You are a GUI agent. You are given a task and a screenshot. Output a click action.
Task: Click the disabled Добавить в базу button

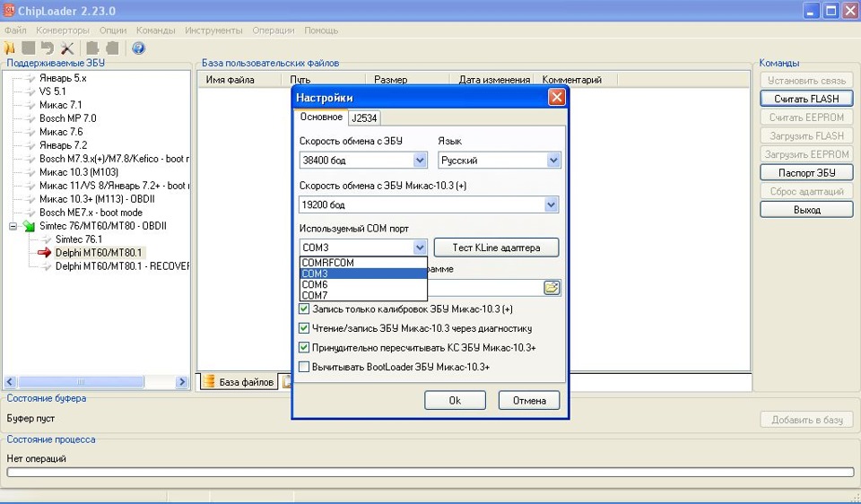pyautogui.click(x=806, y=420)
